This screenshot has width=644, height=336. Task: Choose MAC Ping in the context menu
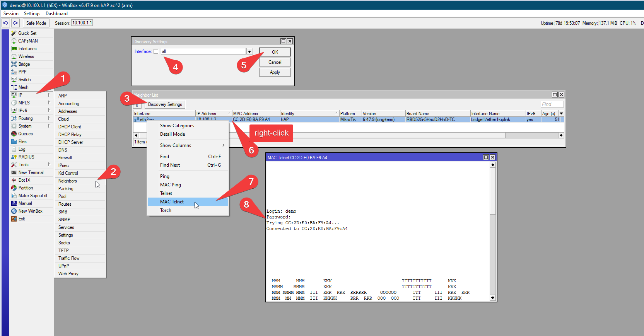188,185
